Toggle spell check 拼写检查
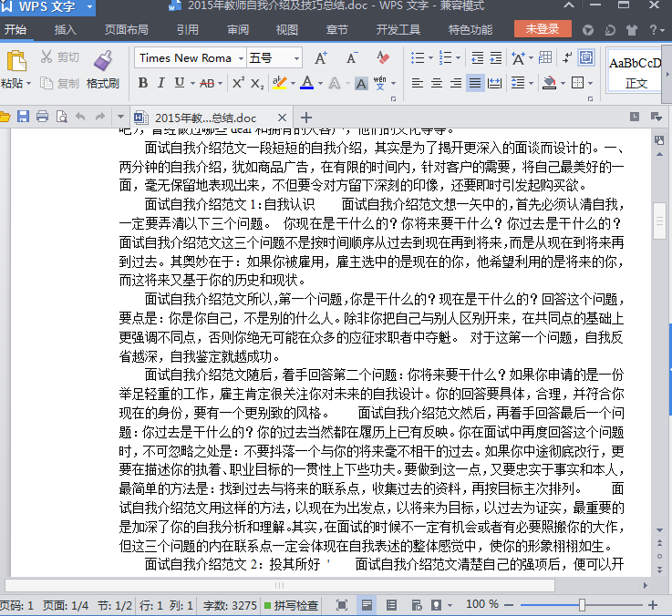Viewport: 672px width, 616px height. [x=291, y=605]
